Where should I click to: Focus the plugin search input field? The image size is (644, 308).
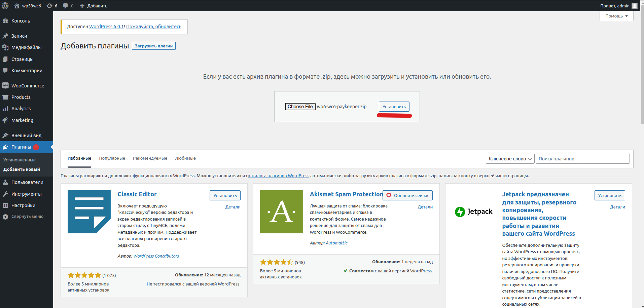click(x=582, y=159)
